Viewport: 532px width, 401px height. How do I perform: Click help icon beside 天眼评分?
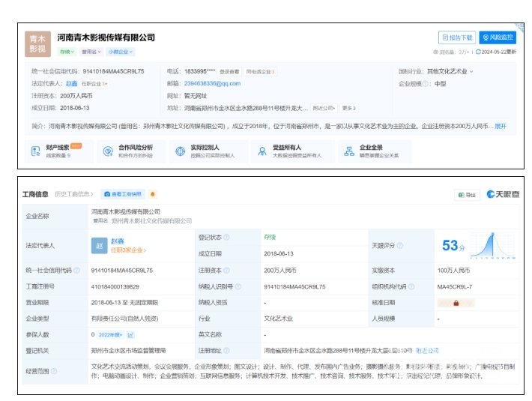point(399,245)
